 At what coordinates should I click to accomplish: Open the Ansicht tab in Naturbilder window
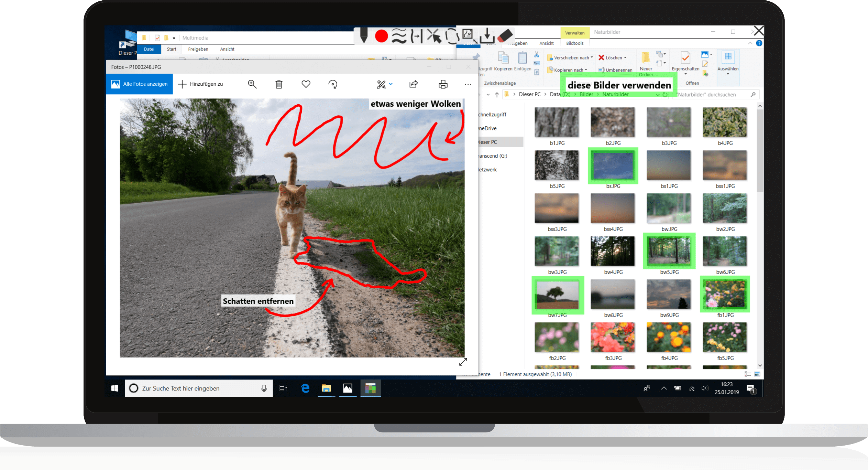[x=547, y=43]
